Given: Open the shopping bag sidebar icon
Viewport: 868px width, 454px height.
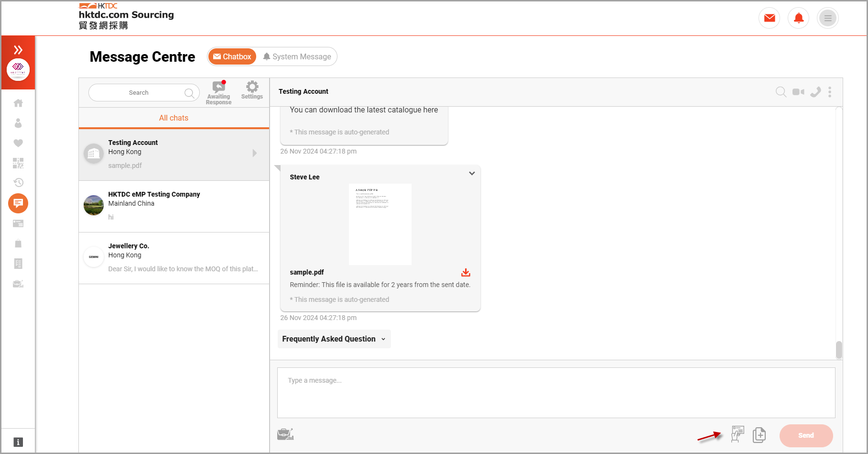Looking at the screenshot, I should tap(18, 244).
